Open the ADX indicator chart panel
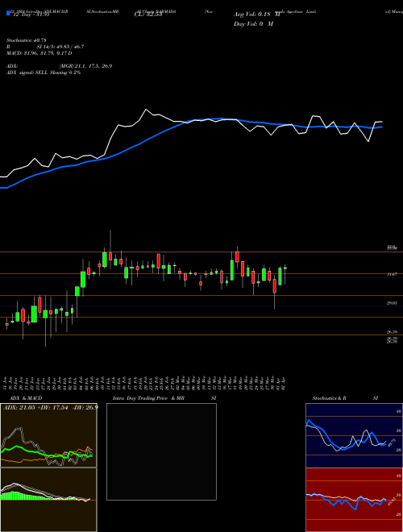The width and height of the screenshot is (403, 532). click(48, 435)
